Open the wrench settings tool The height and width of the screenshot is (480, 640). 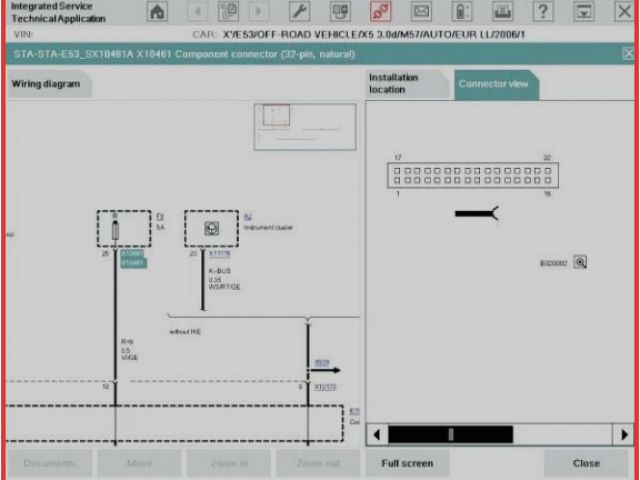pyautogui.click(x=298, y=12)
